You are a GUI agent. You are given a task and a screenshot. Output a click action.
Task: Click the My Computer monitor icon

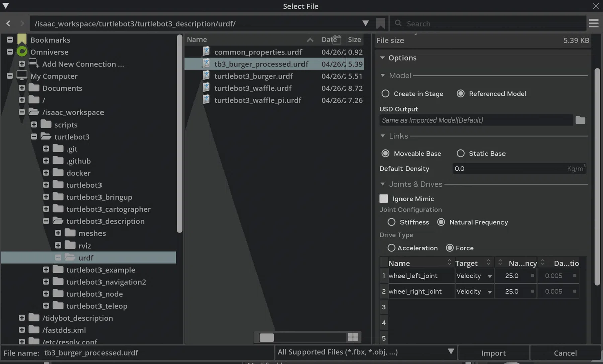(x=22, y=76)
